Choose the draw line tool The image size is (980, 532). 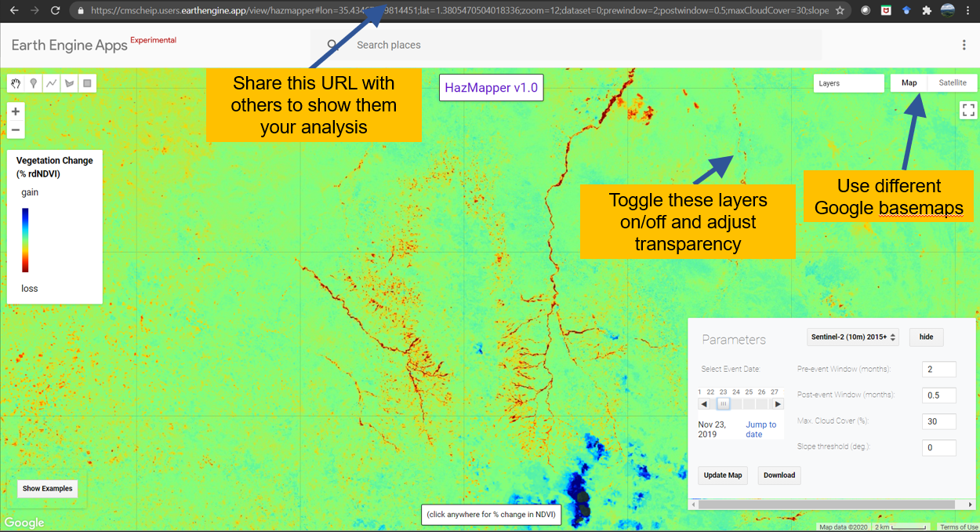(x=52, y=84)
